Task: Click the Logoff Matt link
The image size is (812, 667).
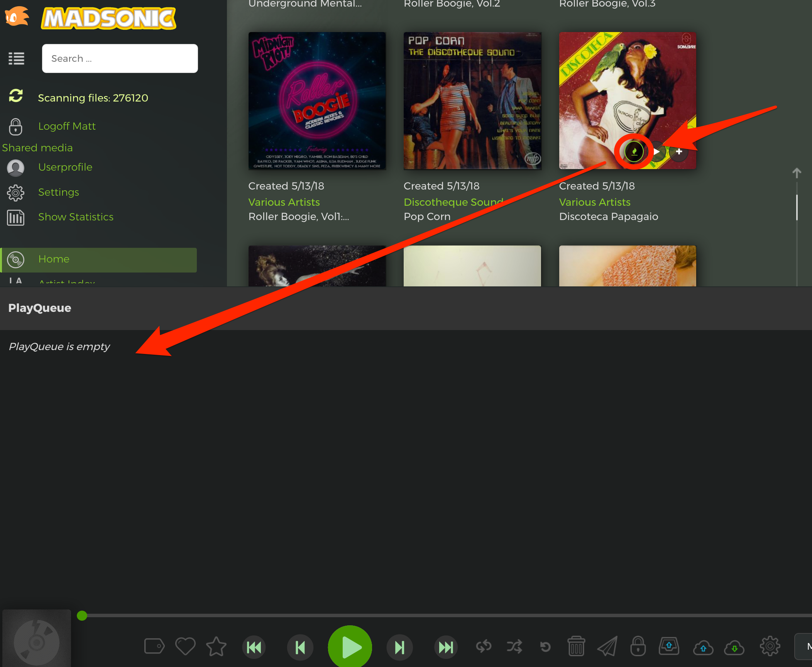Action: tap(67, 126)
